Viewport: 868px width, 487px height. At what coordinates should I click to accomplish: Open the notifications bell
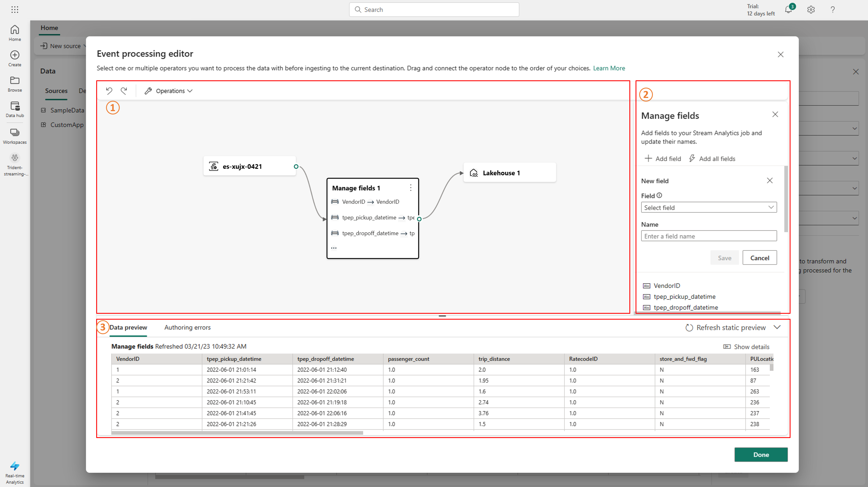pyautogui.click(x=789, y=10)
